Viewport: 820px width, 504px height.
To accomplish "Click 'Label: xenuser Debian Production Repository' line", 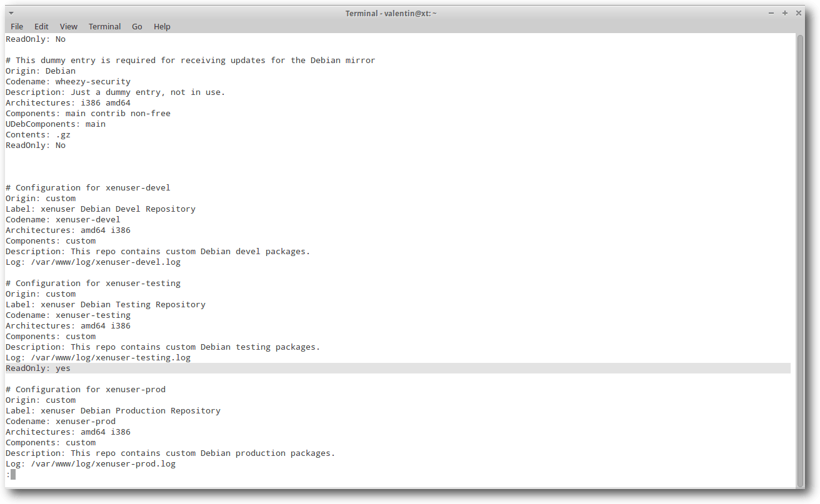I will click(x=113, y=410).
